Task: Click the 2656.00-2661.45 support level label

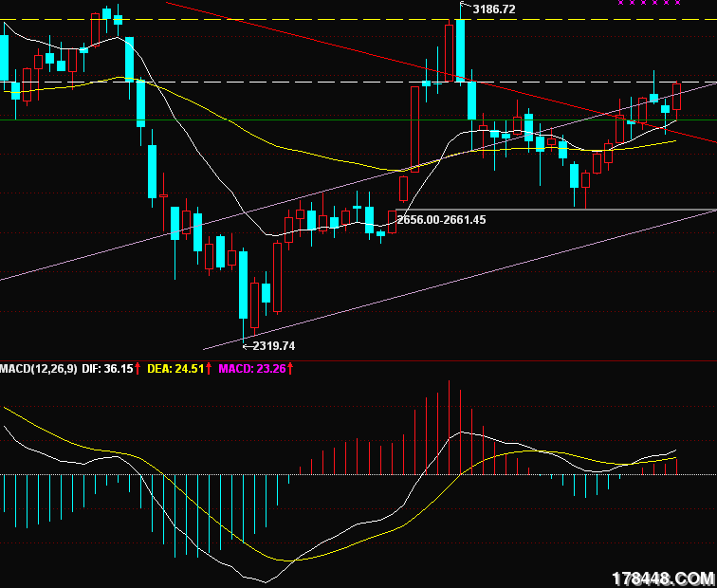Action: click(441, 220)
